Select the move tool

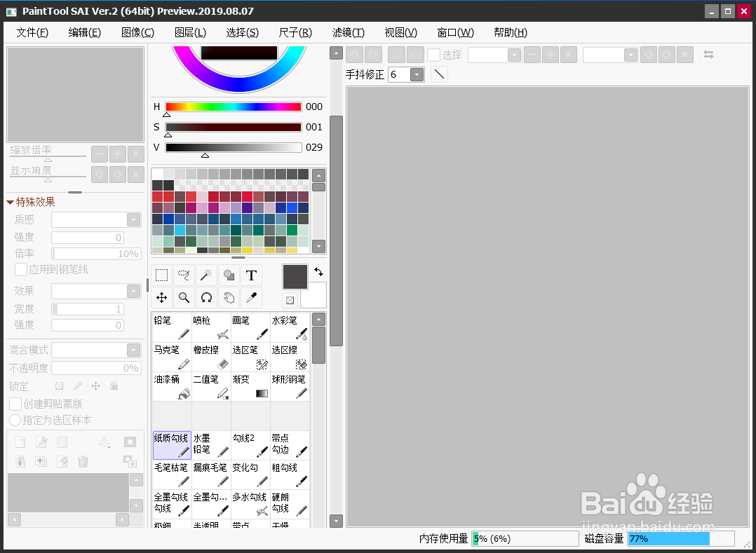(161, 298)
